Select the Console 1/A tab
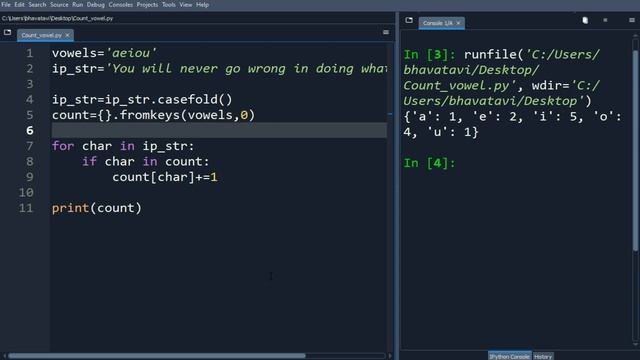 point(438,23)
